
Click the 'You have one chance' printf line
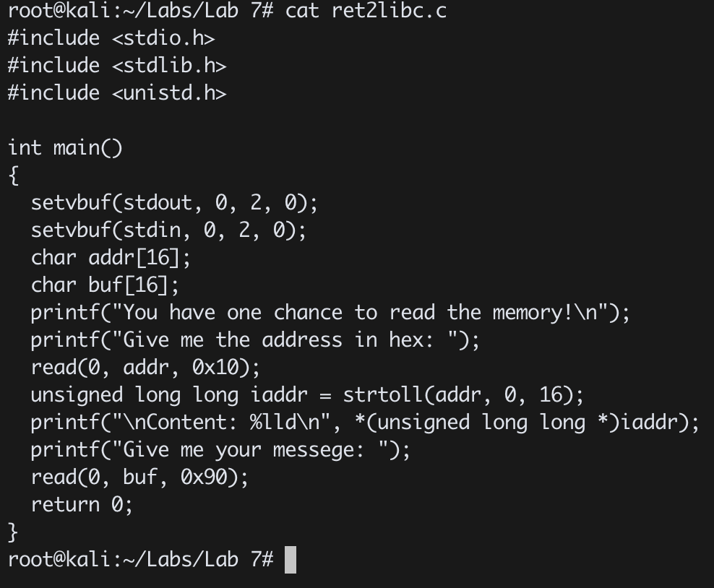point(330,313)
